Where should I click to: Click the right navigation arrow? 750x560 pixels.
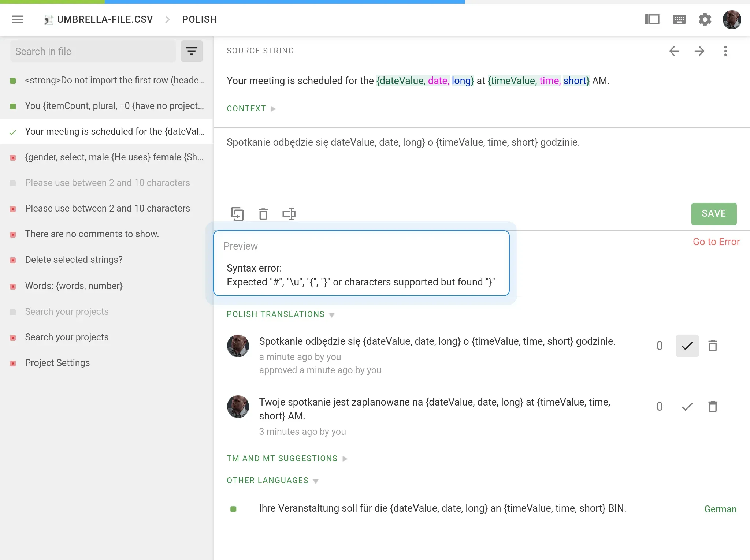(x=699, y=51)
